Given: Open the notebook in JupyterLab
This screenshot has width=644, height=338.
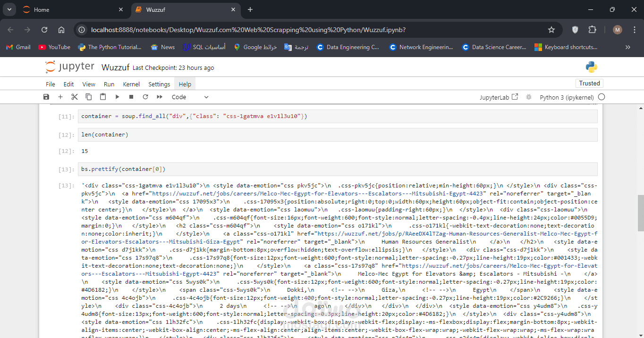Looking at the screenshot, I should (x=499, y=97).
